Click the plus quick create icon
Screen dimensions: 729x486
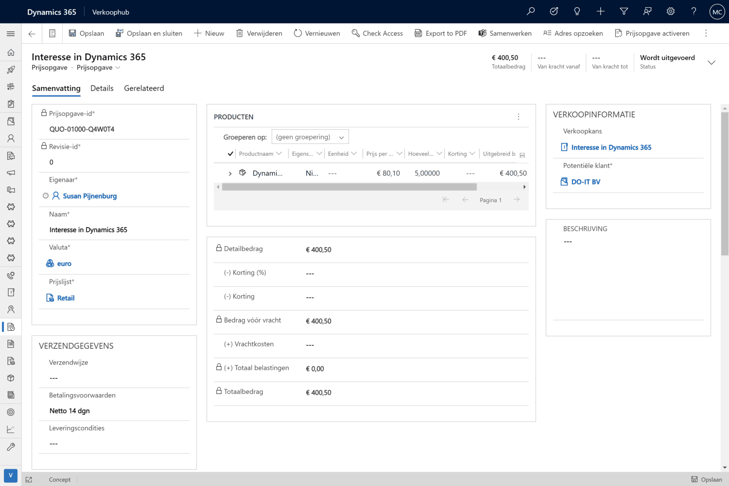pos(600,12)
